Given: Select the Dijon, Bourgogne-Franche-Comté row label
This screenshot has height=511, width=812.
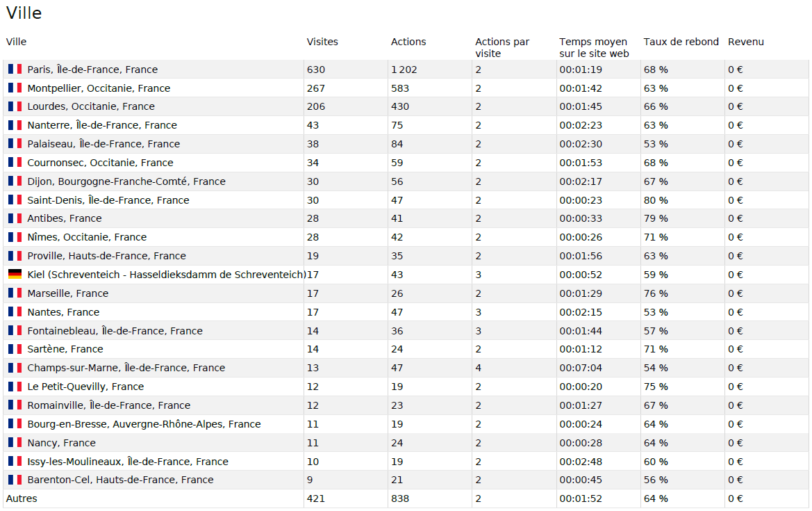Looking at the screenshot, I should pyautogui.click(x=126, y=181).
